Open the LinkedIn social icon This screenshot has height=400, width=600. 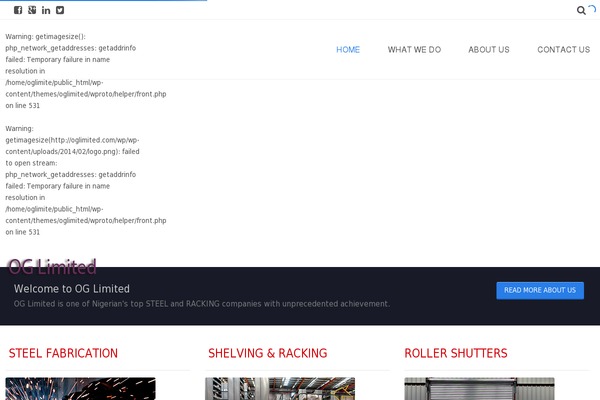coord(46,10)
